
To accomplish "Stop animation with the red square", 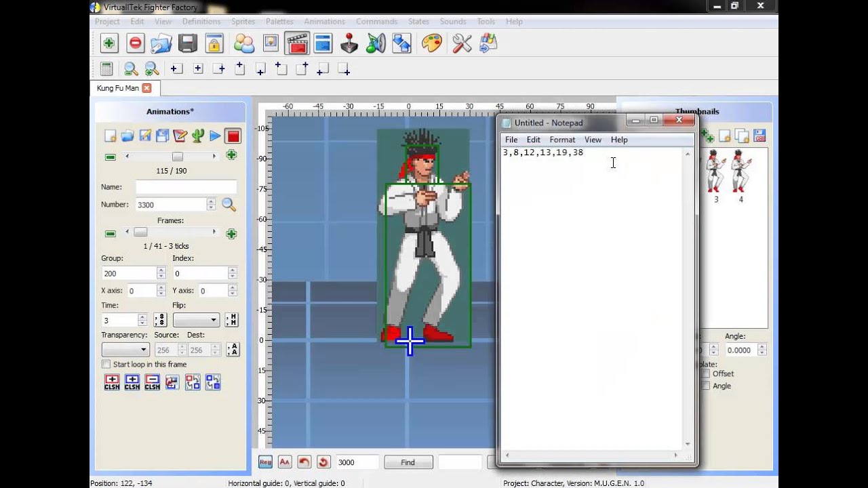I will click(x=233, y=136).
